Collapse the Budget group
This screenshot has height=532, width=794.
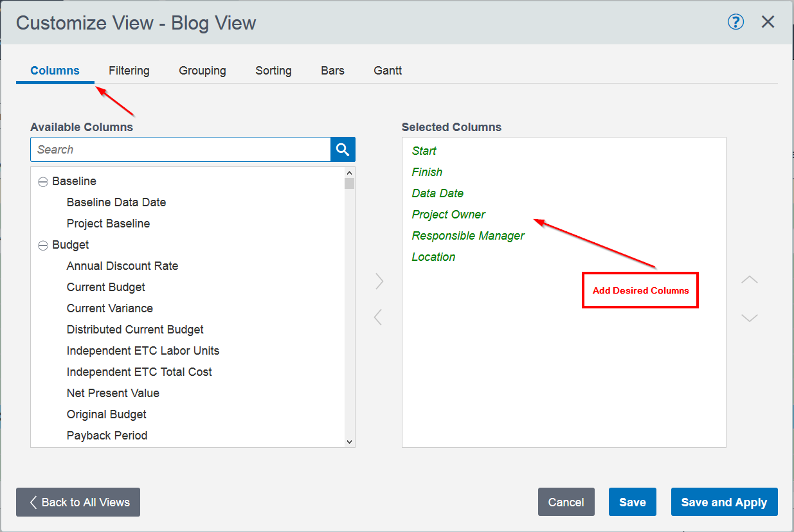(43, 245)
